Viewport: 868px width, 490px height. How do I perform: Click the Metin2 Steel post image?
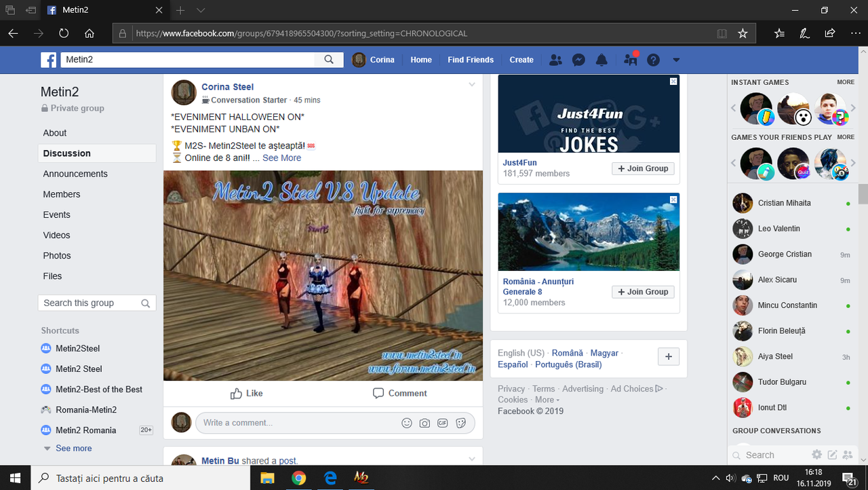(x=323, y=276)
